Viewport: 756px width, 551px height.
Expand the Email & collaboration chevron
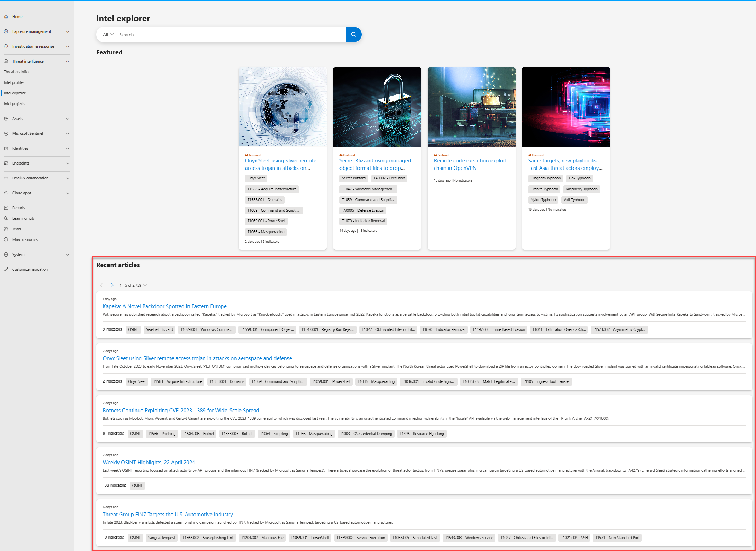tap(68, 178)
